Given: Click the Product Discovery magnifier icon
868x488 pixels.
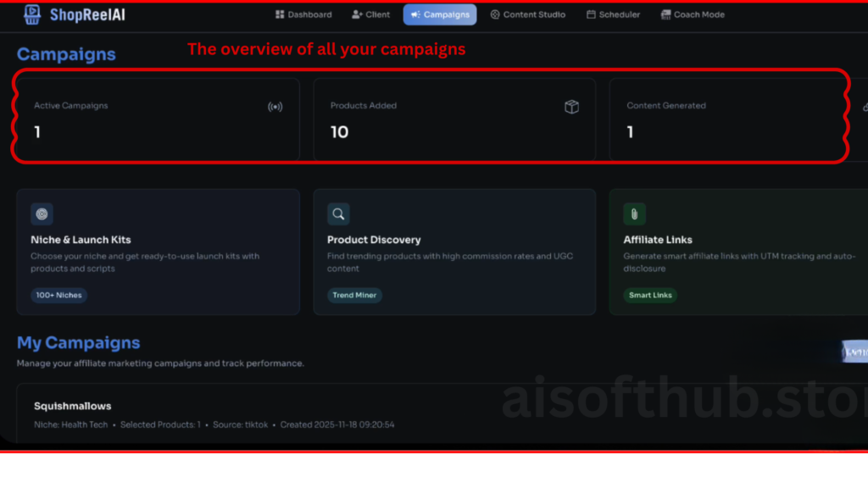Looking at the screenshot, I should [338, 213].
